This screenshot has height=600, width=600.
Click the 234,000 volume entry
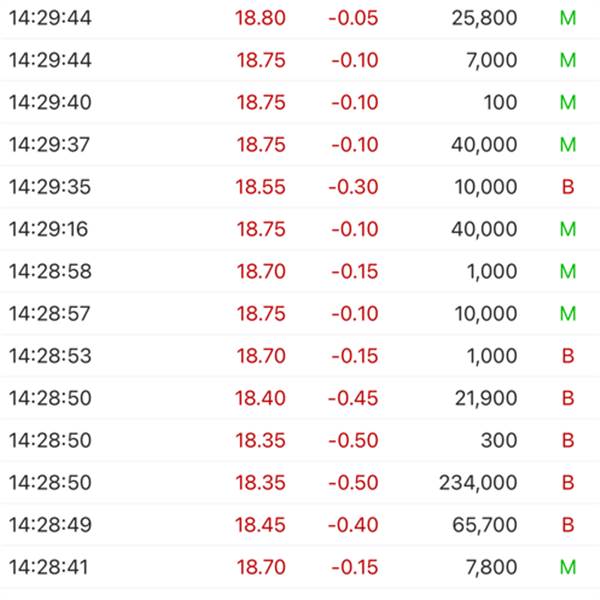pos(478,483)
